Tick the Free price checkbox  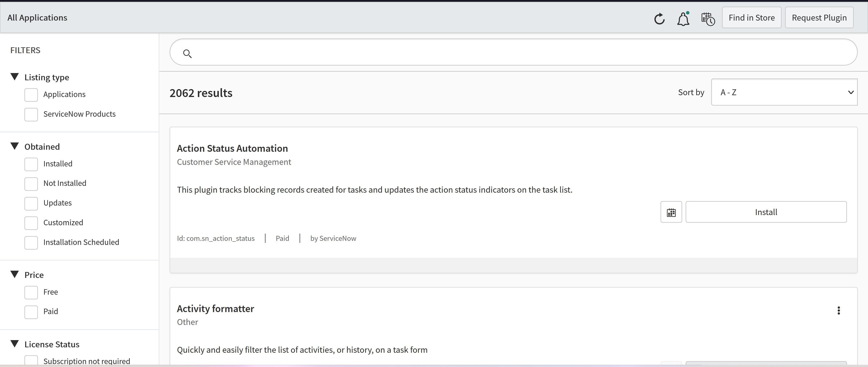tap(31, 292)
